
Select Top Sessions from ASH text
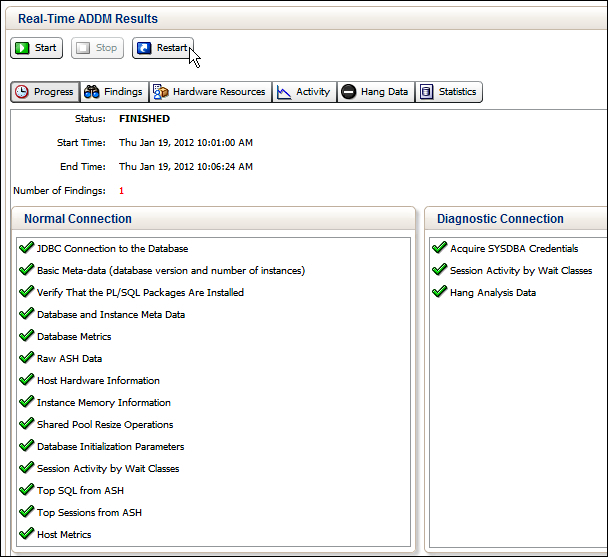click(89, 513)
